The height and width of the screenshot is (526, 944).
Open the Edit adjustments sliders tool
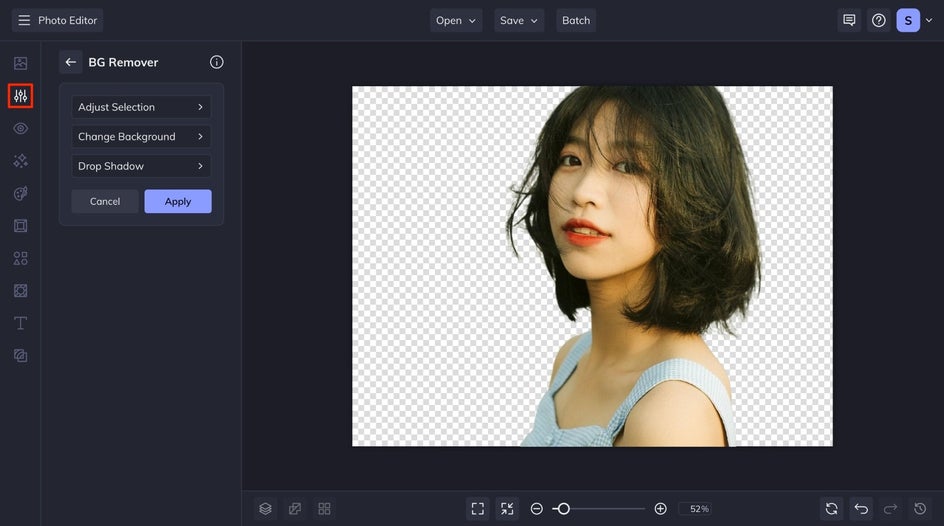(x=20, y=96)
